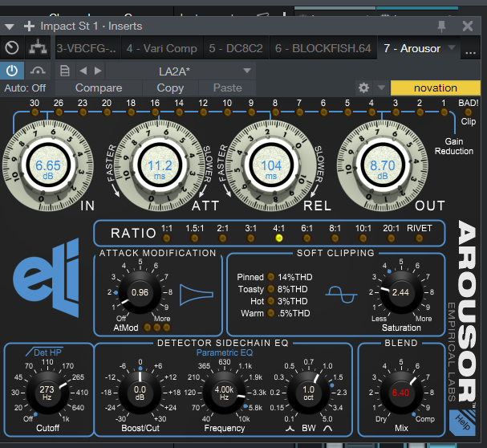
Task: Click the first AtMod LED
Action: tap(147, 327)
